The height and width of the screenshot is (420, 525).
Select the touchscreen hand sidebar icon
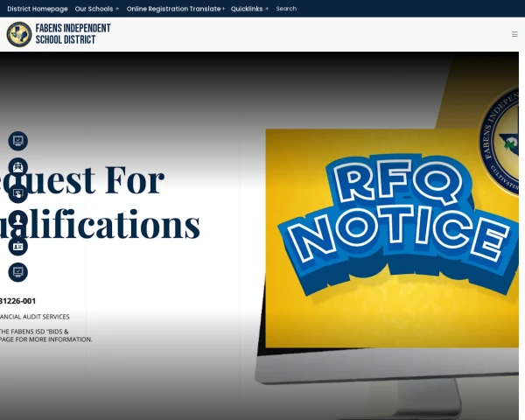[x=18, y=193]
